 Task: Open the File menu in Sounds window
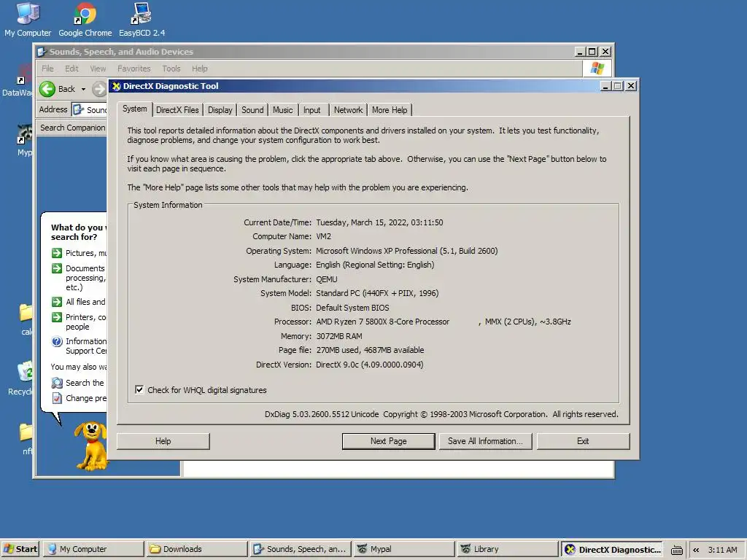[x=47, y=69]
